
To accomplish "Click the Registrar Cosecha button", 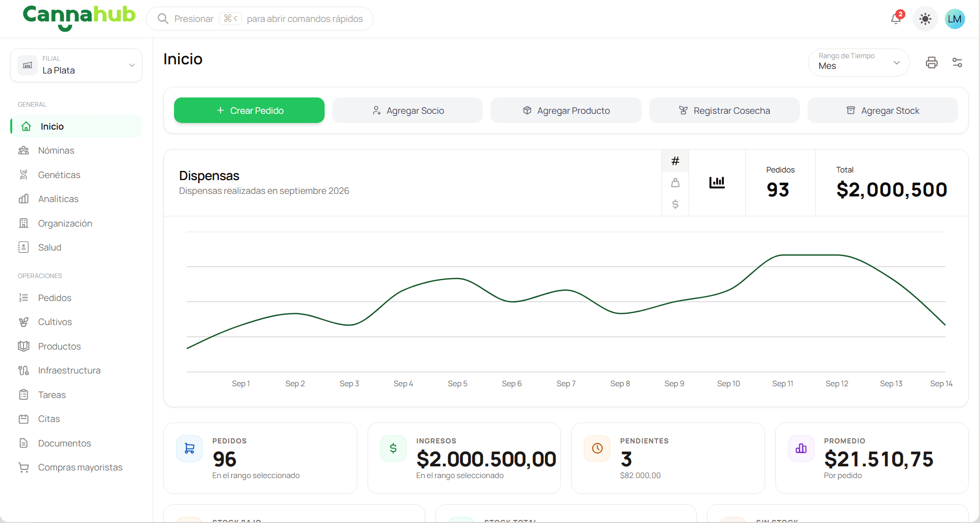I will pos(724,110).
